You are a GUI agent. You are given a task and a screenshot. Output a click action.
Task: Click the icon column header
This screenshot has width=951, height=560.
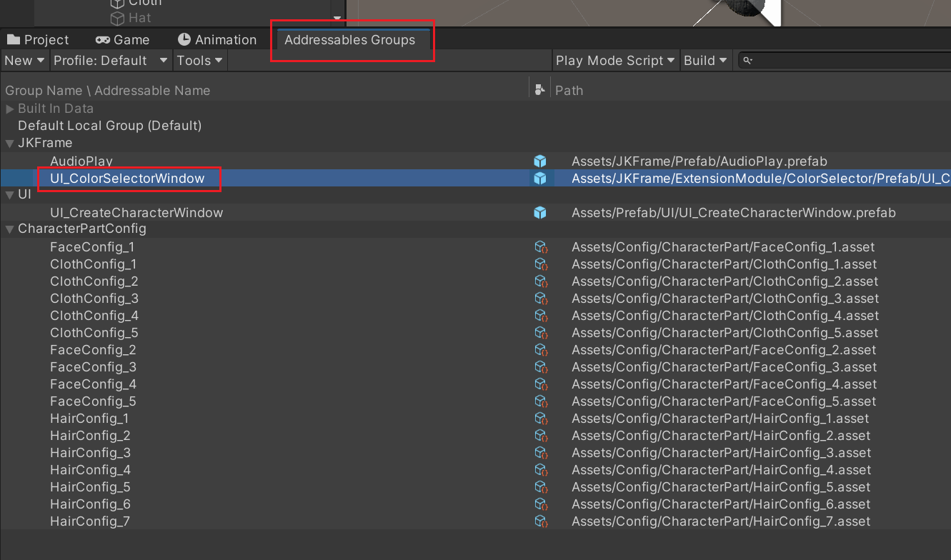[539, 89]
